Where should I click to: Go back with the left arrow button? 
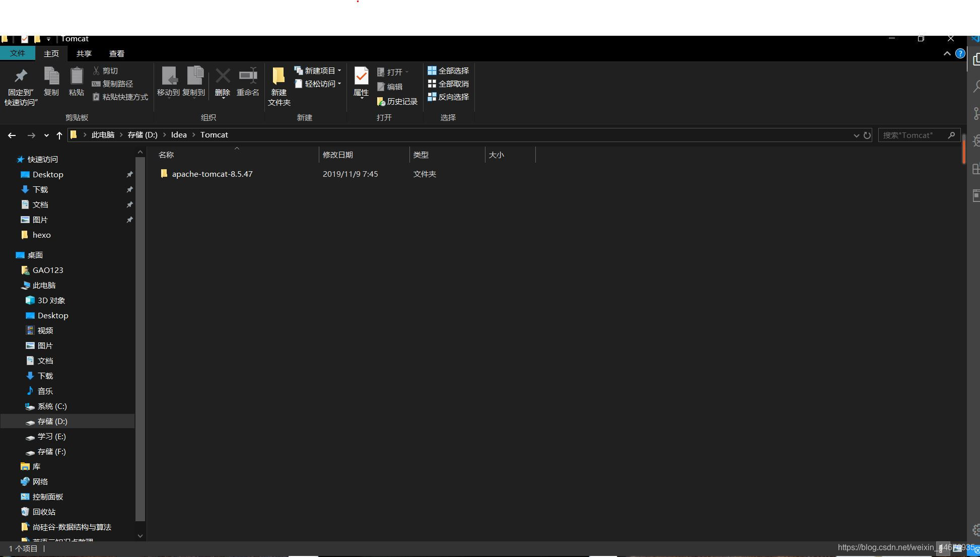[12, 135]
